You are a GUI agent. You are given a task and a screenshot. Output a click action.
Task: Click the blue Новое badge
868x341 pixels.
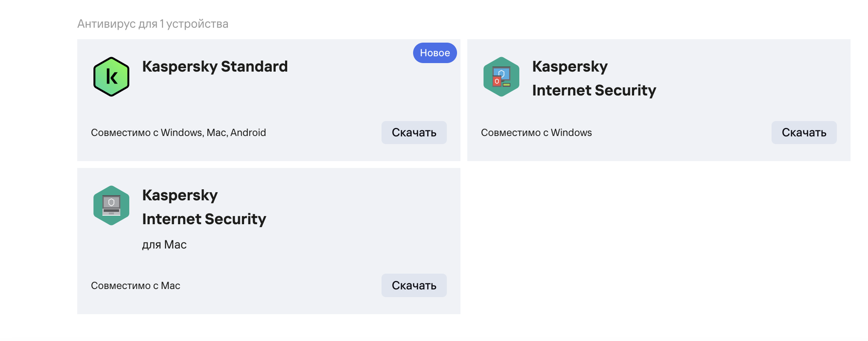click(434, 53)
